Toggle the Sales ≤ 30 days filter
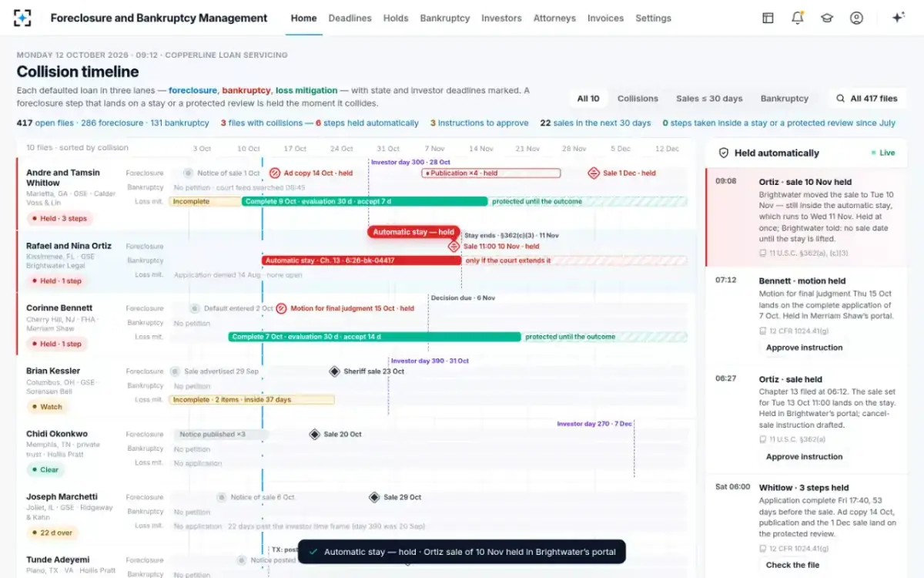 coord(709,99)
